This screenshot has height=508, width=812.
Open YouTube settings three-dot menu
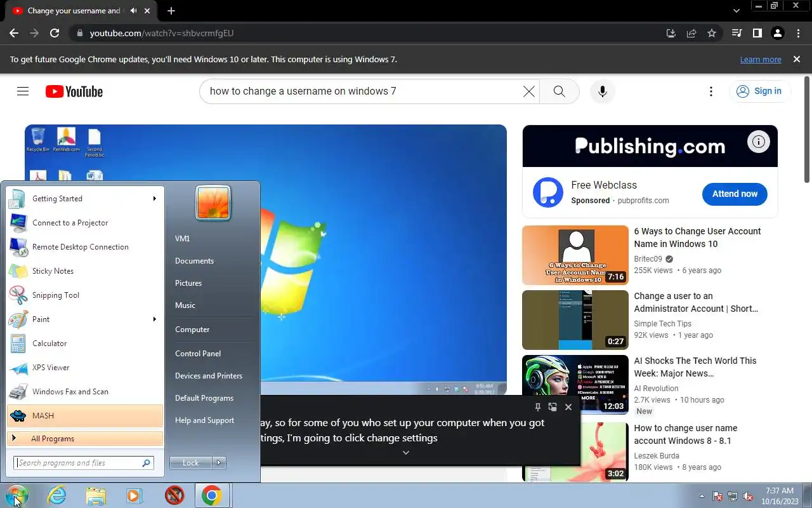[711, 91]
